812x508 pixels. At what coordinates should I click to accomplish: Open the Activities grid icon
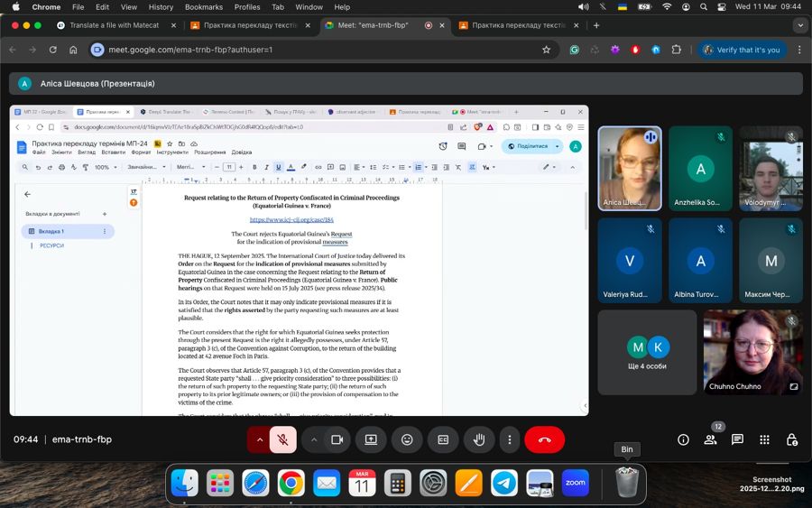[x=764, y=439]
